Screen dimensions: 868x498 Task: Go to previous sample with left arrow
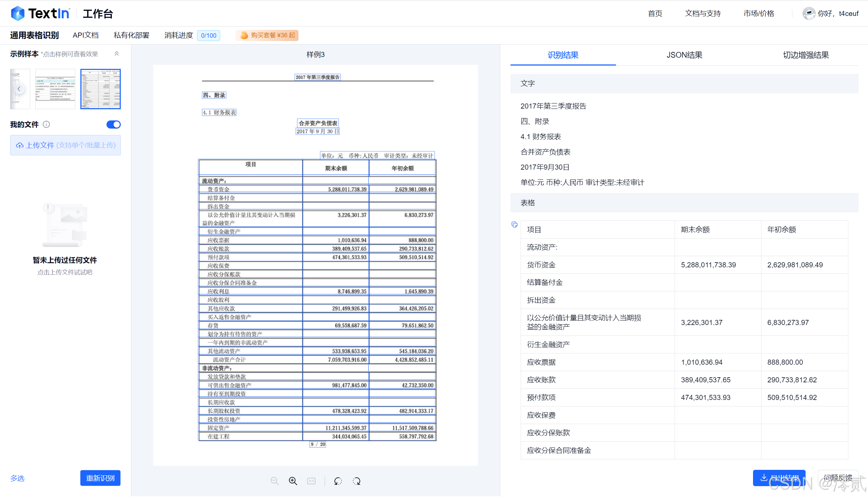pyautogui.click(x=19, y=89)
